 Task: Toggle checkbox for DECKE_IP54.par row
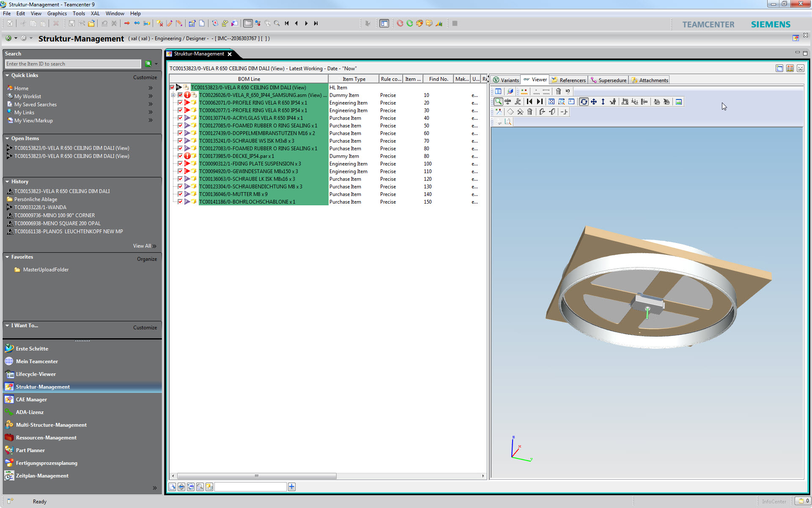pyautogui.click(x=180, y=156)
